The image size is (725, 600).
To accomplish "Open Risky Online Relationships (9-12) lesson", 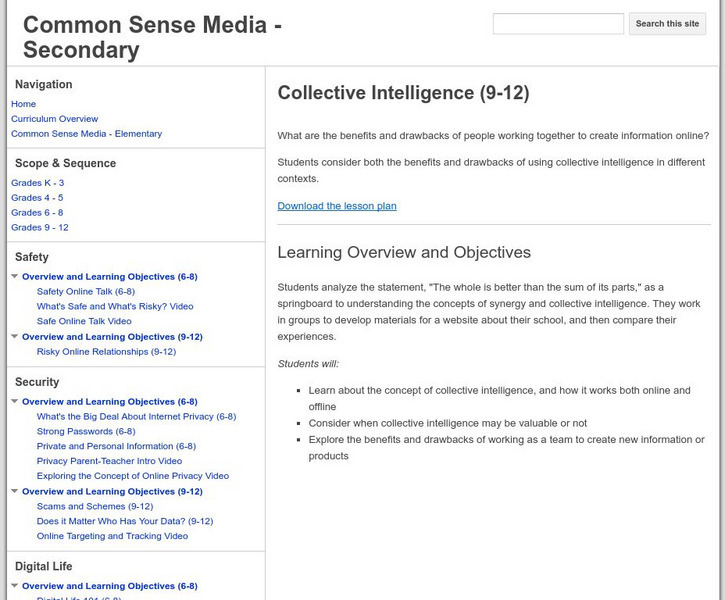I will click(106, 352).
